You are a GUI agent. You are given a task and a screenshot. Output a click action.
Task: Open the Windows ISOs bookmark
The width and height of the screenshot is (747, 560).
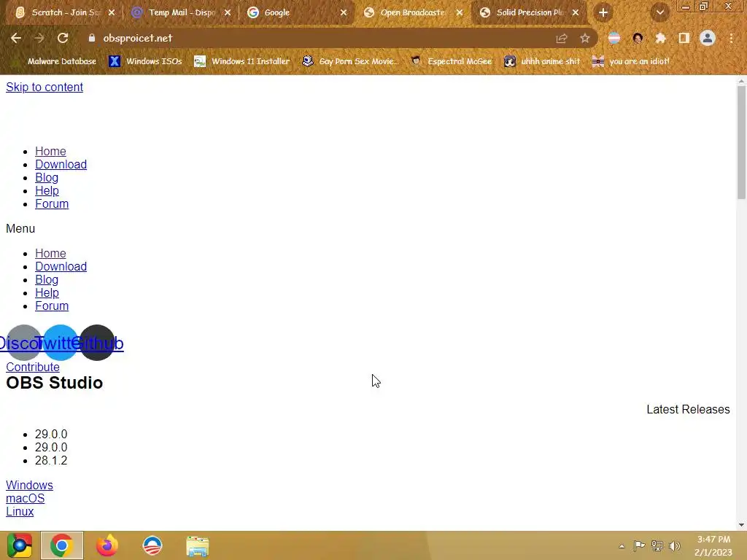[x=145, y=61]
